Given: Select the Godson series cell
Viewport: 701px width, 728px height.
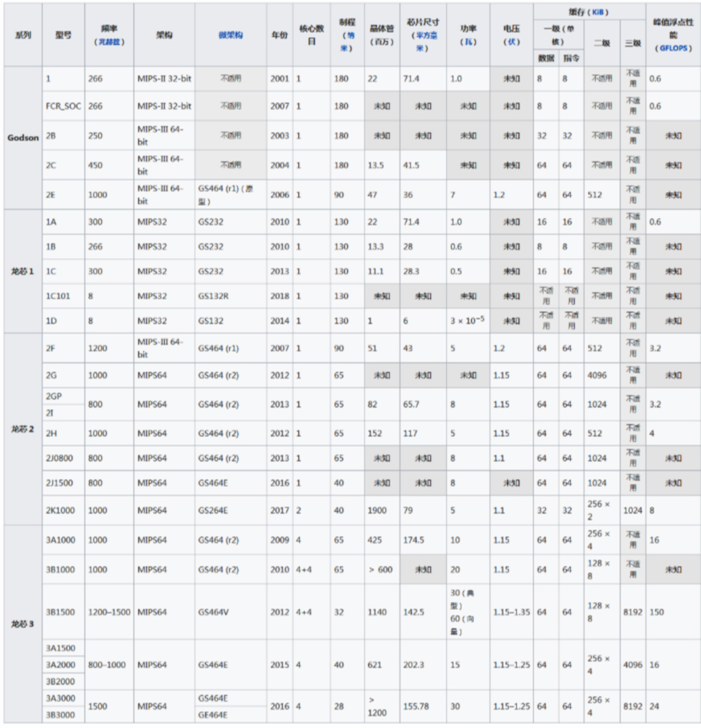Looking at the screenshot, I should tap(23, 138).
